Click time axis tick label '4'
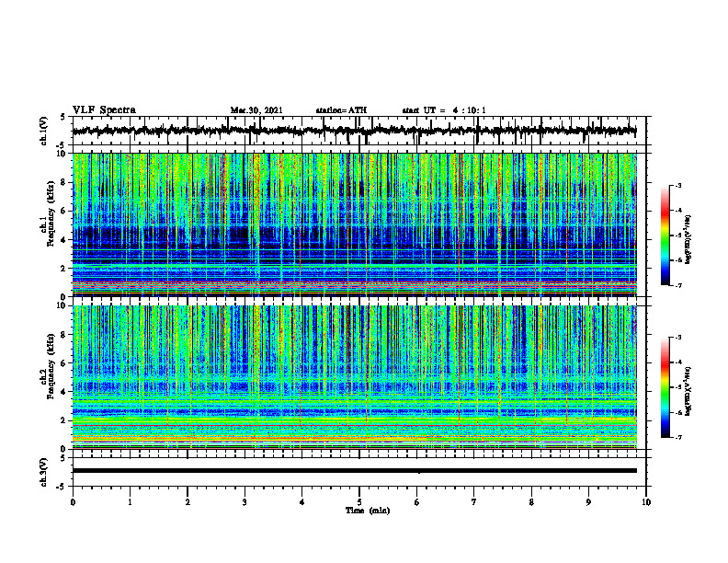This screenshot has height=563, width=728. [x=301, y=502]
